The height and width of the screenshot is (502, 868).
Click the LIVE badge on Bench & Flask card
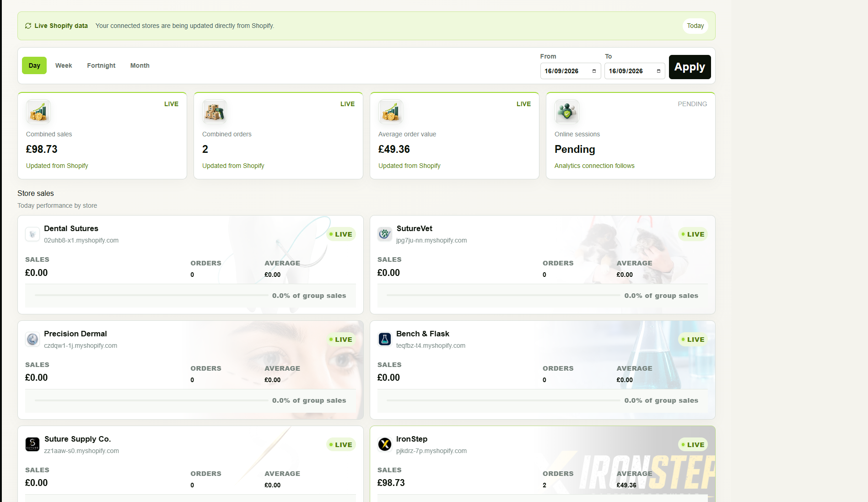(x=693, y=340)
